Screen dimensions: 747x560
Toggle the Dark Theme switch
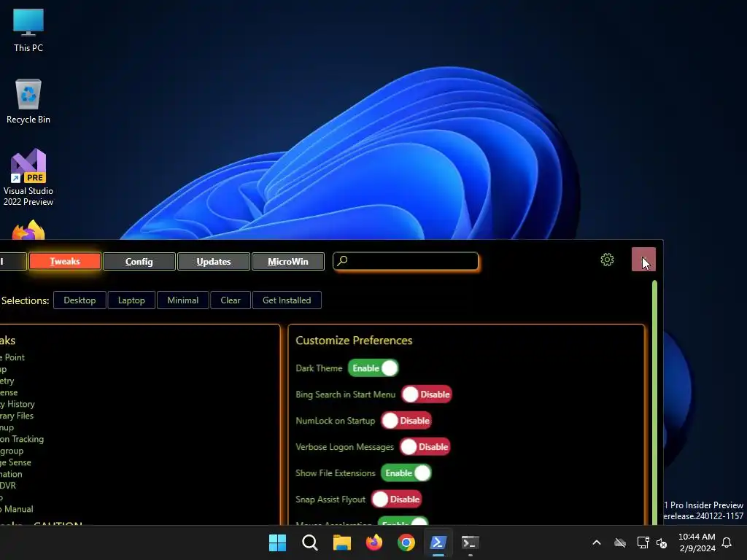pos(373,368)
